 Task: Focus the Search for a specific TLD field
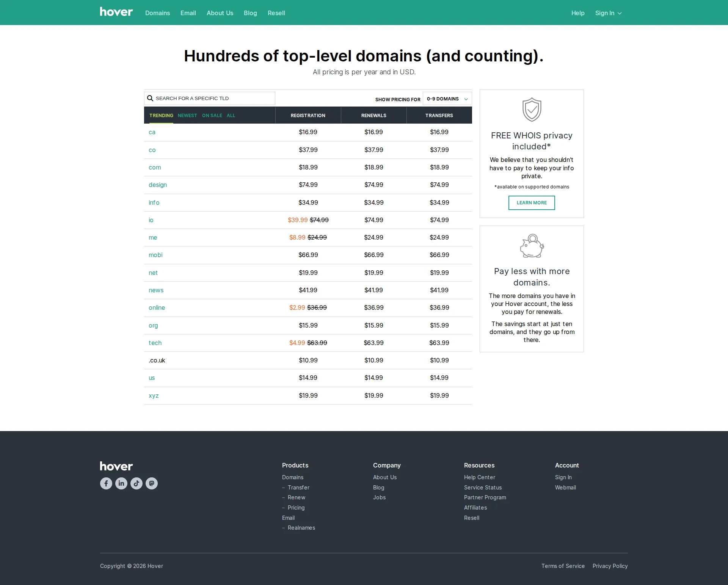pyautogui.click(x=210, y=98)
